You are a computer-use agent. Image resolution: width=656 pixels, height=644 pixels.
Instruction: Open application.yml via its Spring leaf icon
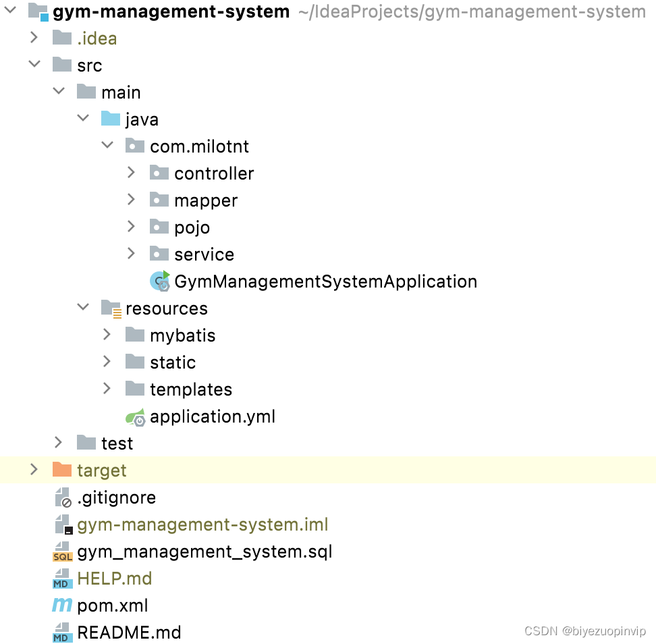[x=136, y=417]
